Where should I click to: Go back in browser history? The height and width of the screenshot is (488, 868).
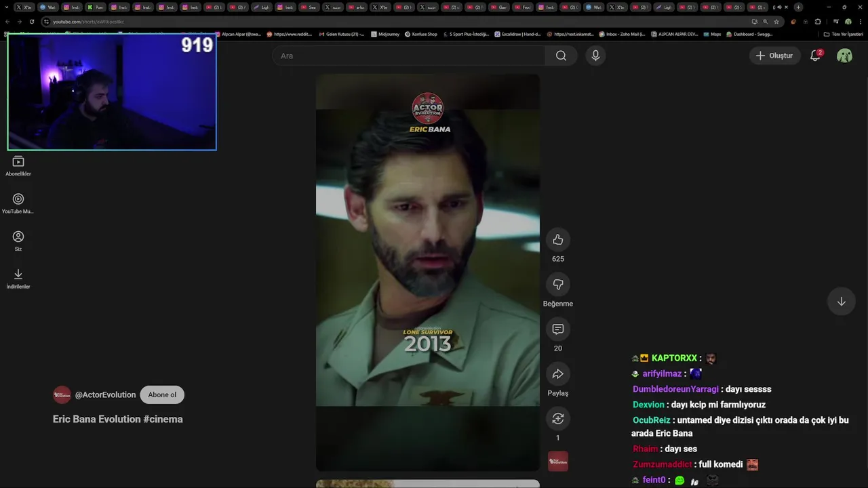(x=7, y=22)
